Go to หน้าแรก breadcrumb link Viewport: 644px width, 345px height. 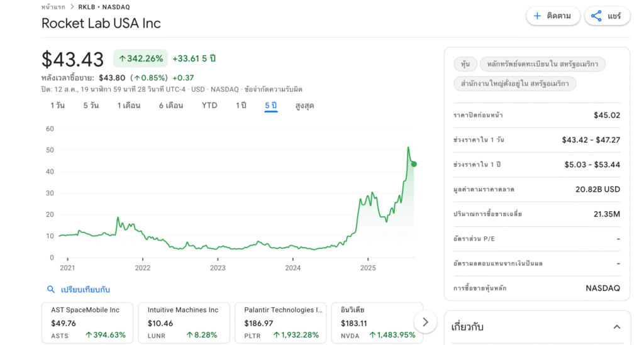[53, 7]
